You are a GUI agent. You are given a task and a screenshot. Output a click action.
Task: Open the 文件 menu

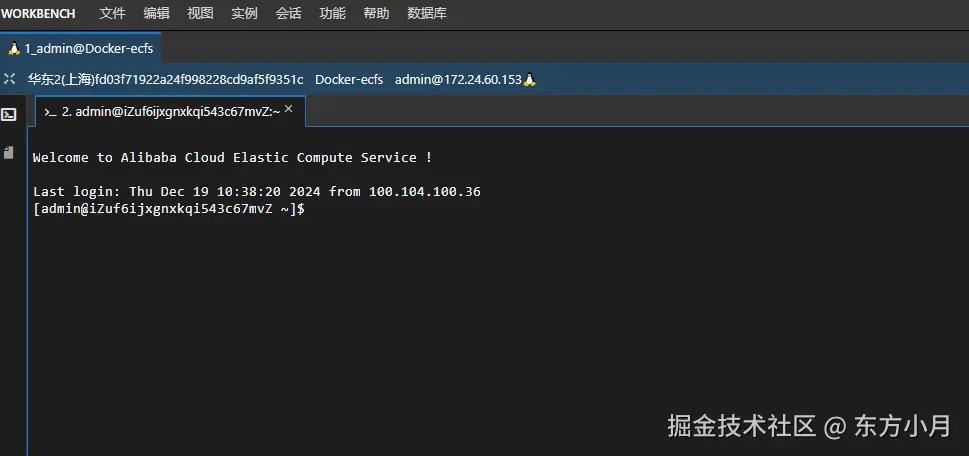112,13
